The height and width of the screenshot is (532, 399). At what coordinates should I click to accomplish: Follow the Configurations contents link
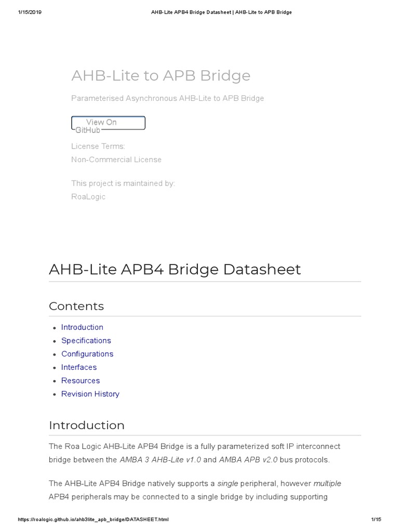click(x=87, y=354)
